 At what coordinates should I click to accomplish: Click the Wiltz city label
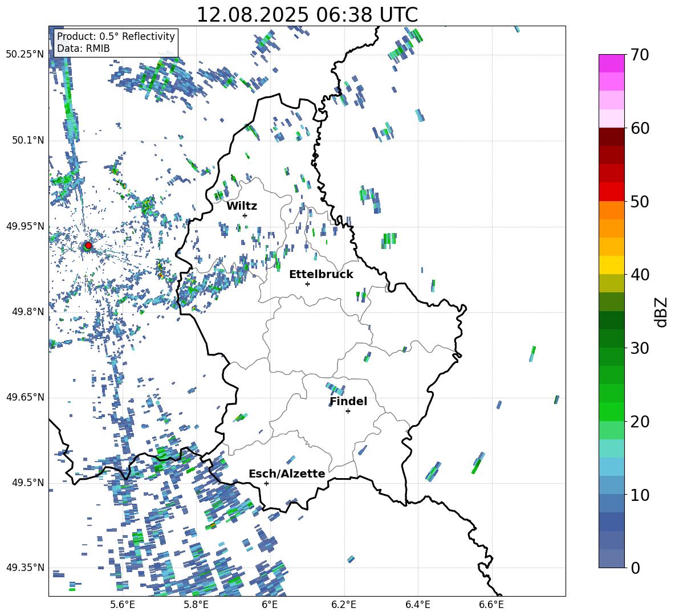[242, 206]
